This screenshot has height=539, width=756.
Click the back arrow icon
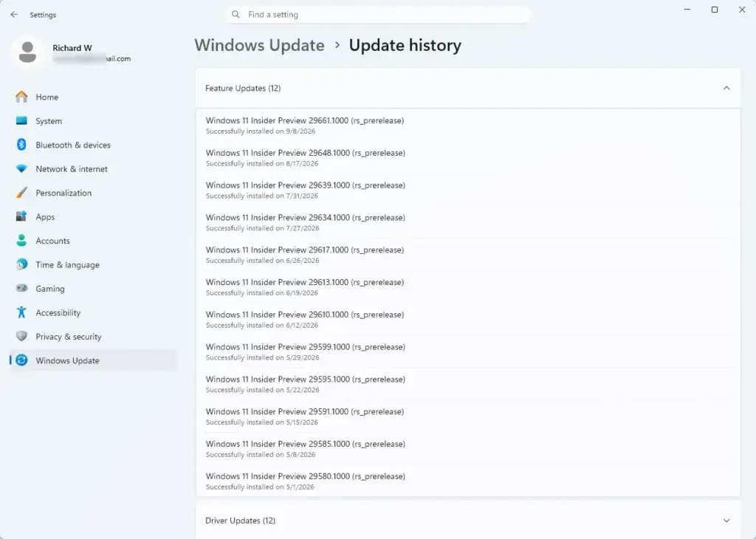tap(14, 15)
